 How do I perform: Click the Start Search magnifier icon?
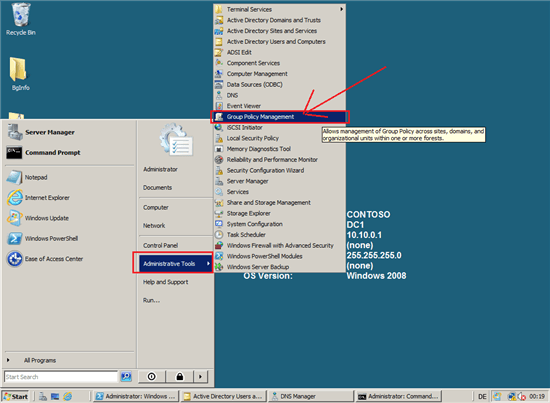[126, 377]
